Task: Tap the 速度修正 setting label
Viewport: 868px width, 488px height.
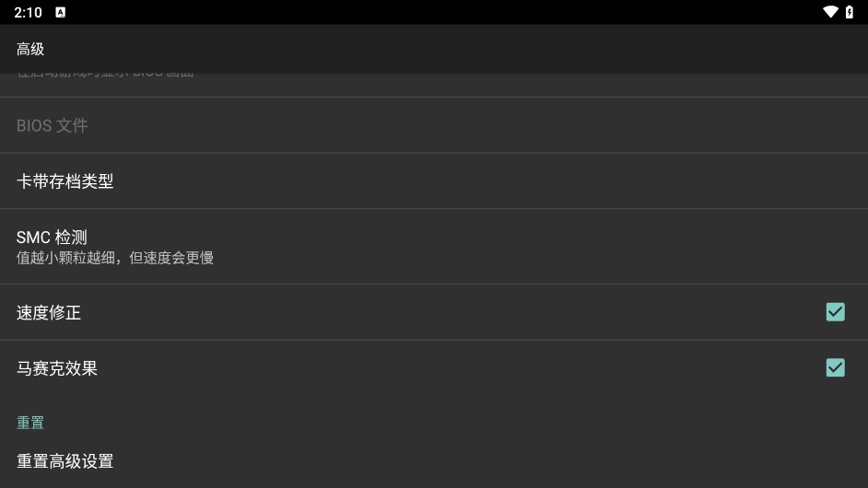Action: 49,313
